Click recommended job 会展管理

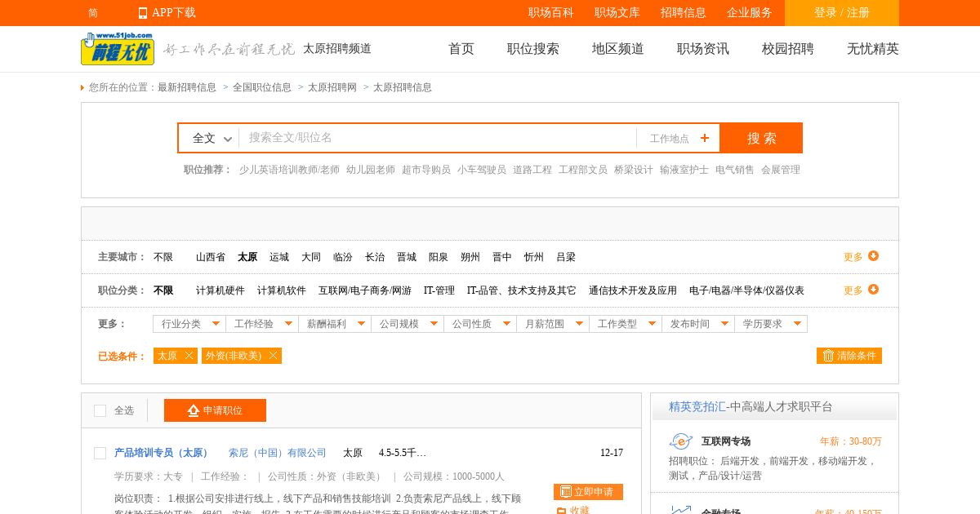point(781,170)
